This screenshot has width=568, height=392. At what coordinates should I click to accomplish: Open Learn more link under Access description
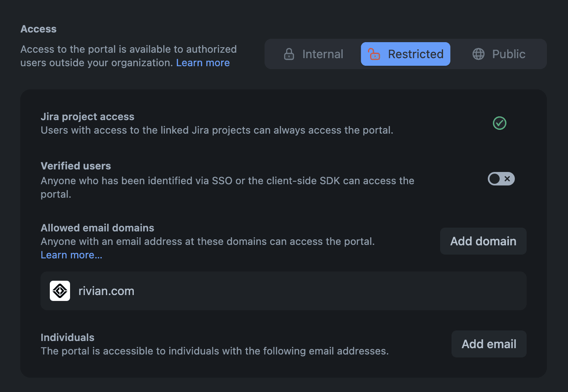coord(203,63)
